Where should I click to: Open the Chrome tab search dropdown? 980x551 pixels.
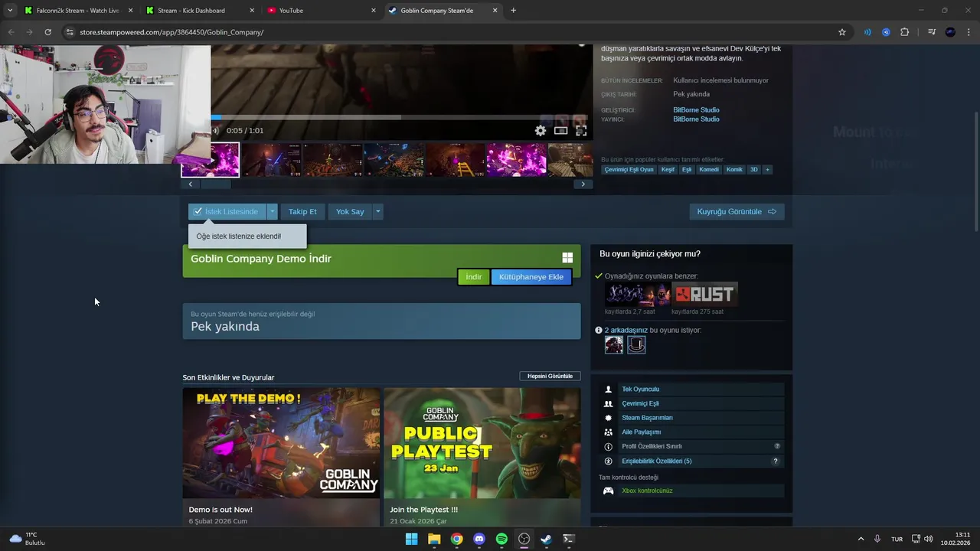[x=10, y=10]
